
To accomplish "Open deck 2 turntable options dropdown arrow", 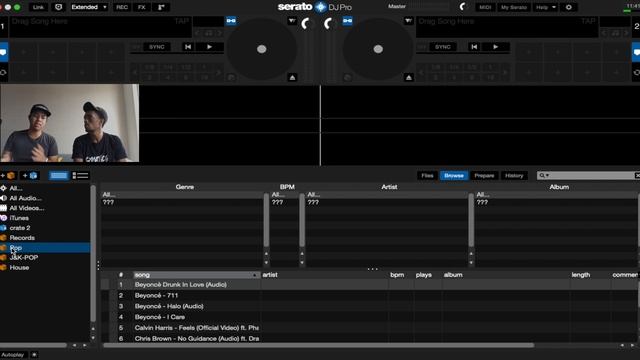I will 408,20.
